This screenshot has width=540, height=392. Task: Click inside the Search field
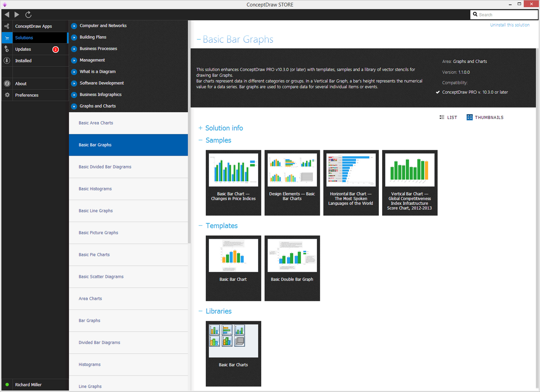[503, 15]
